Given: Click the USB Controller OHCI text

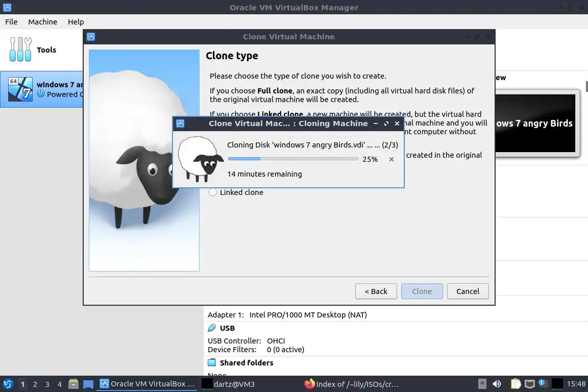Looking at the screenshot, I should coord(247,340).
